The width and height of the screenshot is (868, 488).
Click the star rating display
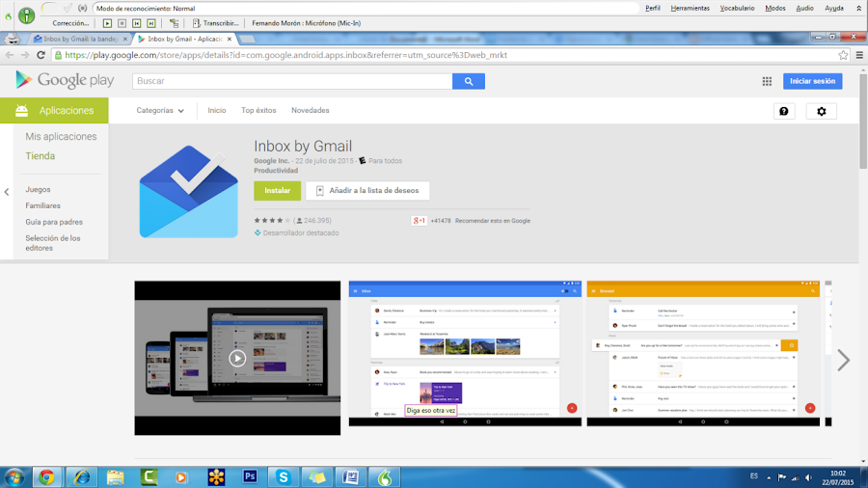point(272,220)
